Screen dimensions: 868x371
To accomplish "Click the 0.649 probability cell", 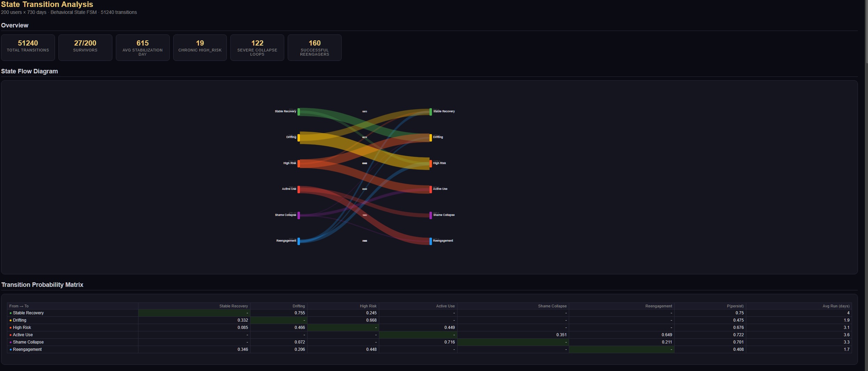I will (622, 335).
